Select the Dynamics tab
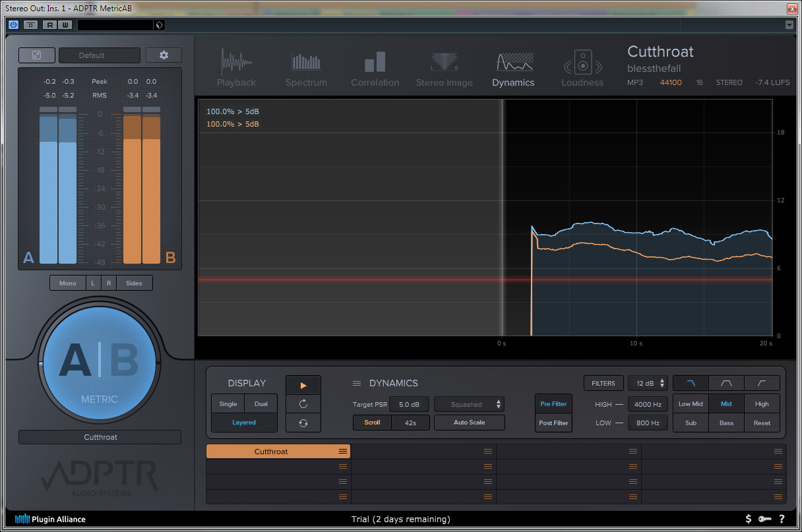This screenshot has height=532, width=802. (x=513, y=69)
